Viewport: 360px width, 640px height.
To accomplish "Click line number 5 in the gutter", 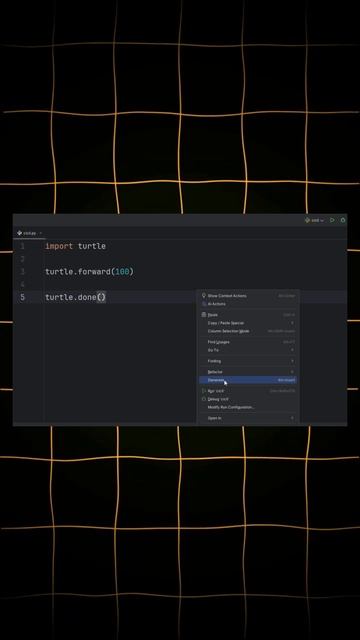I will (x=22, y=297).
